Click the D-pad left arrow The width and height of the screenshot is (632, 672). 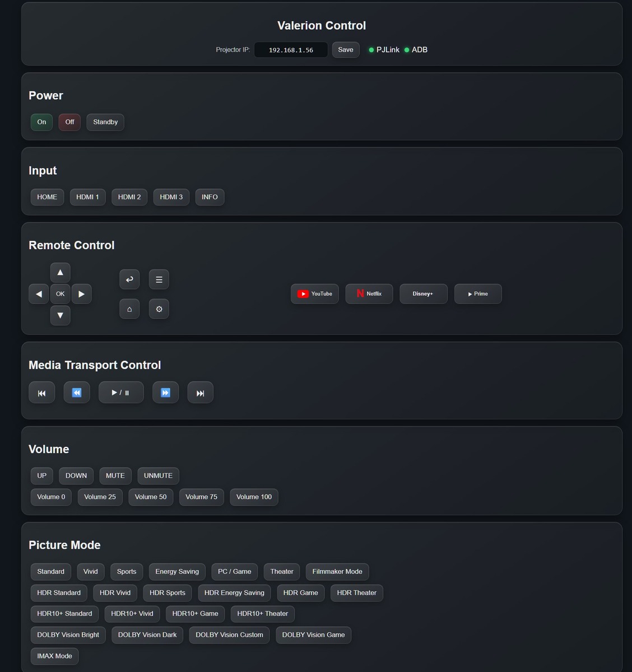click(39, 294)
